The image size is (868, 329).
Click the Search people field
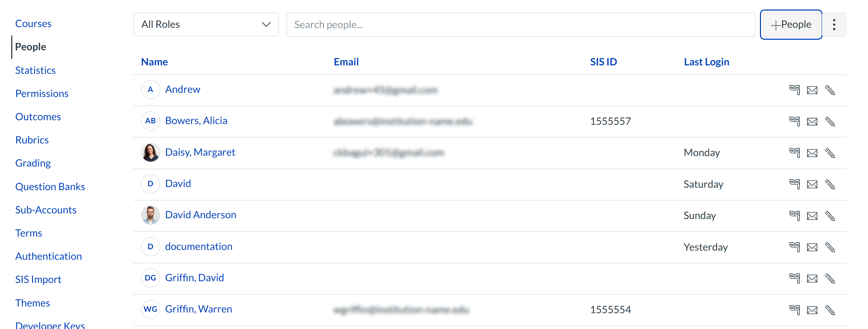tap(520, 25)
